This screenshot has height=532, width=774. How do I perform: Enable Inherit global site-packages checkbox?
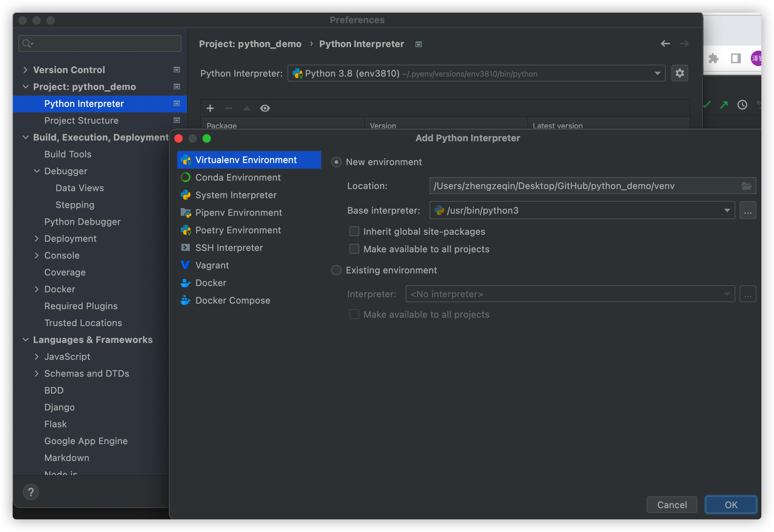pos(354,231)
